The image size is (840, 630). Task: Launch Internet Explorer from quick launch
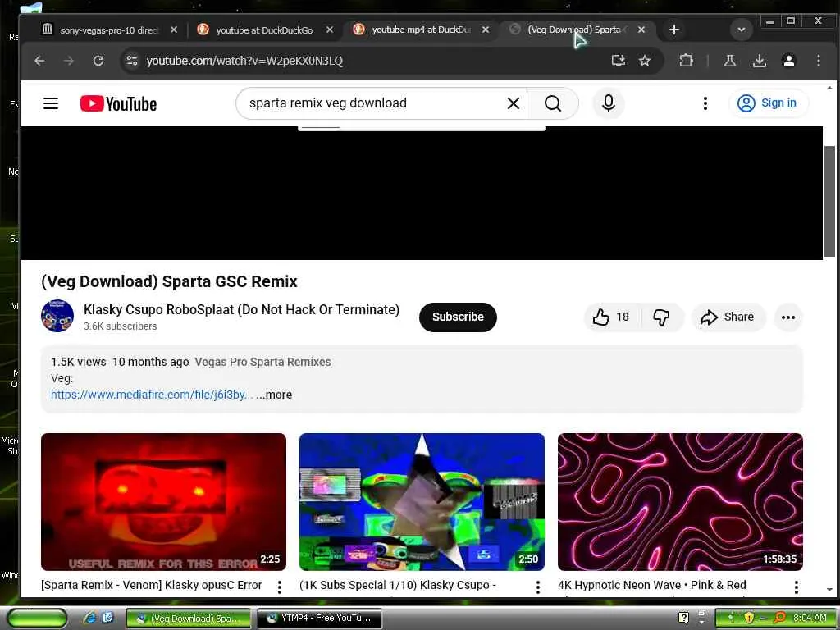(x=89, y=619)
